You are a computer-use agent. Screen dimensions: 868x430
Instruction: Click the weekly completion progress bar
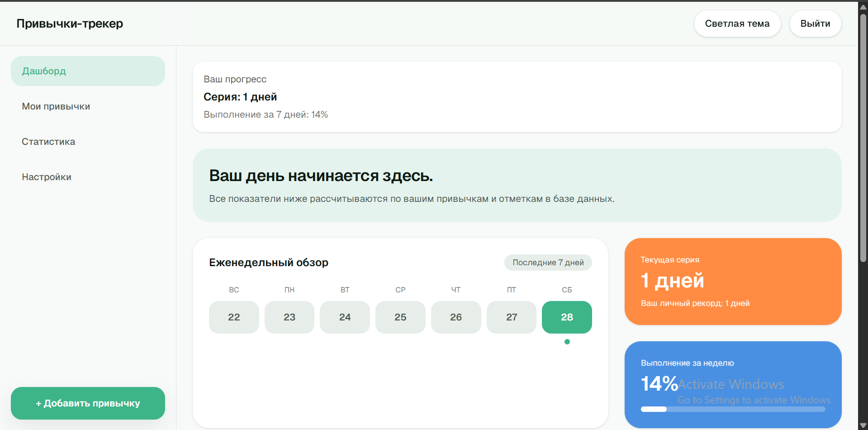coord(733,409)
